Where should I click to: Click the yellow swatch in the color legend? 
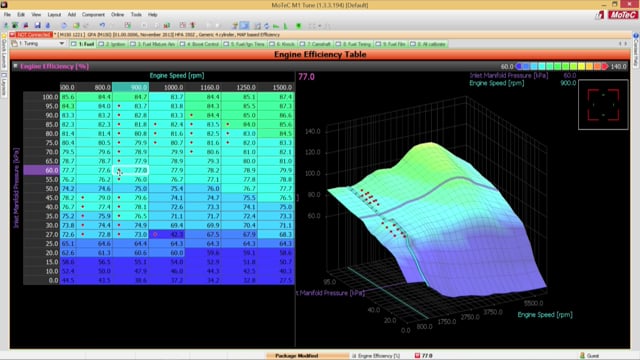[x=581, y=66]
